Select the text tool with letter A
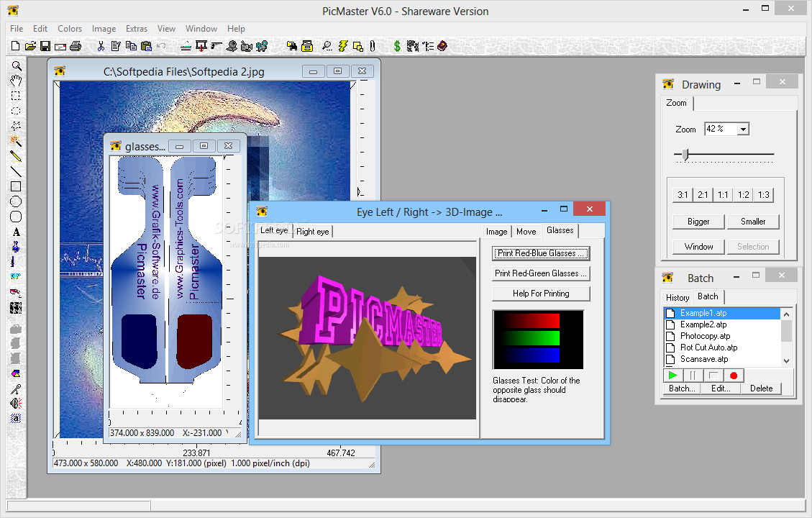812x518 pixels. 16,232
